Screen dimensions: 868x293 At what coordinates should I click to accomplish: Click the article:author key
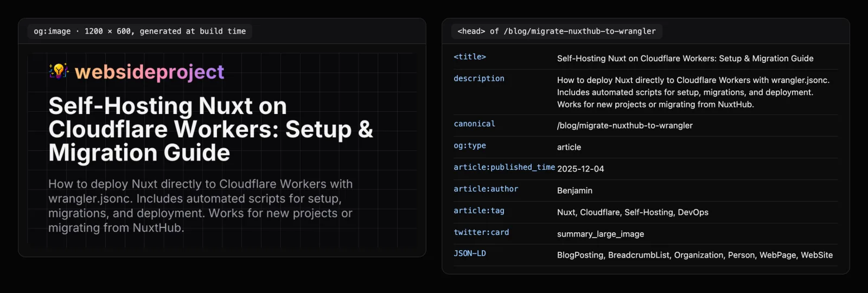[x=486, y=189]
